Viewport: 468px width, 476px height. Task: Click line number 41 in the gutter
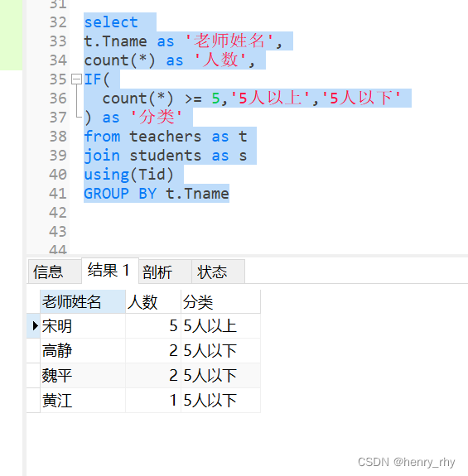click(58, 194)
